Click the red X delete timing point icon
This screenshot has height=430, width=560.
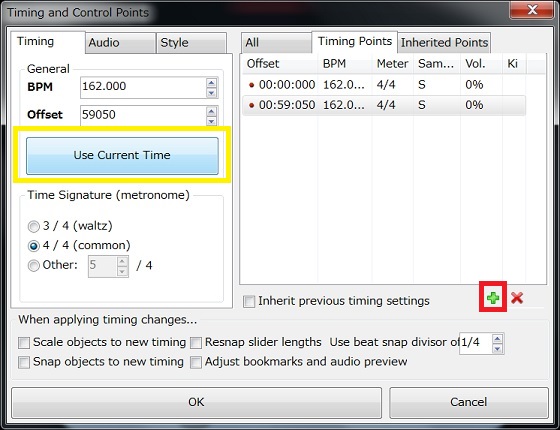point(517,298)
